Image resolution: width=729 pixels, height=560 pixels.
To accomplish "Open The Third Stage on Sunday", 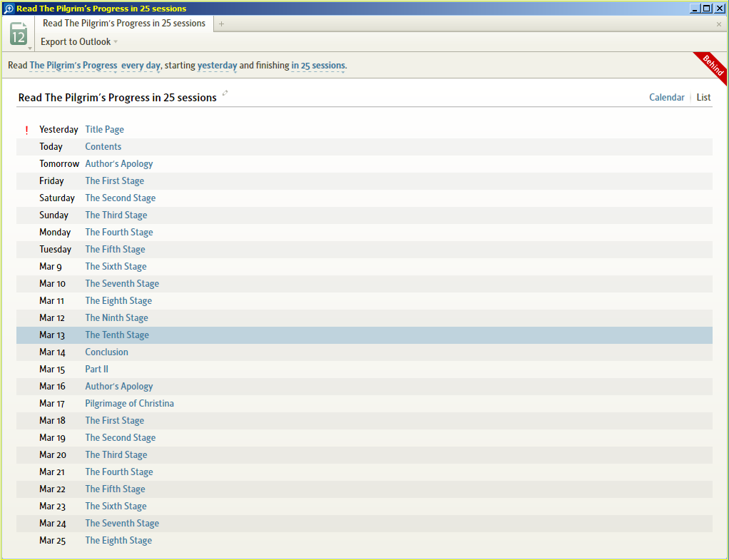I will (x=116, y=215).
